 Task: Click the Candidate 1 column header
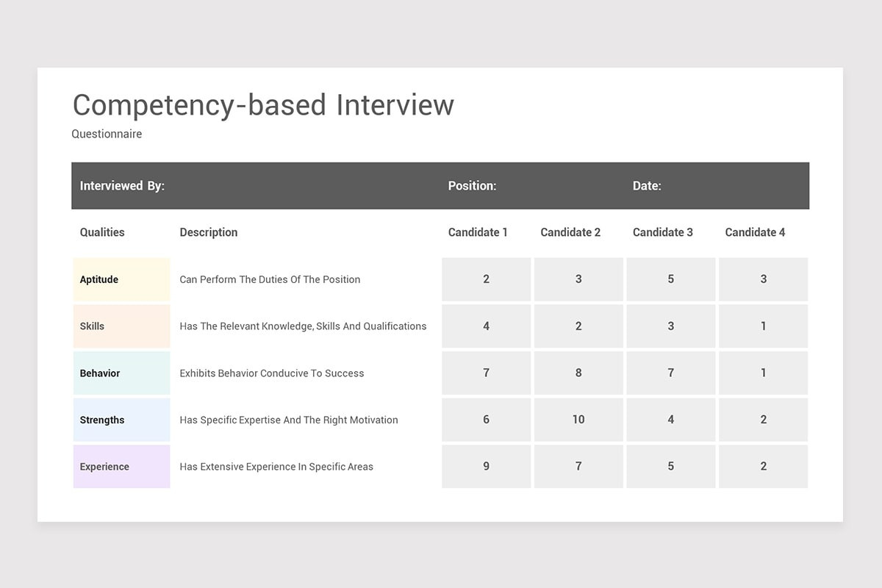tap(478, 232)
